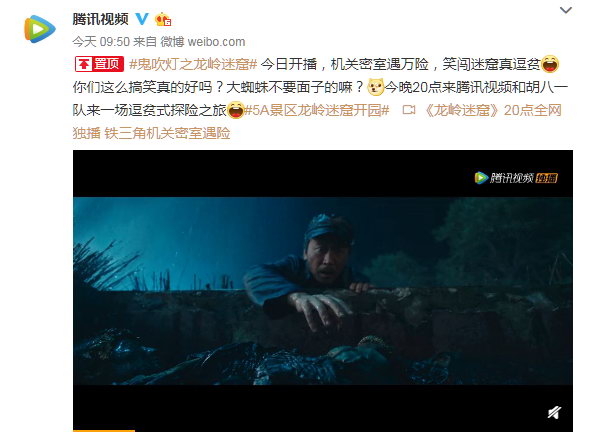Click the video camera icon before 《龙岭迷窟》
This screenshot has width=589, height=438.
[x=409, y=110]
